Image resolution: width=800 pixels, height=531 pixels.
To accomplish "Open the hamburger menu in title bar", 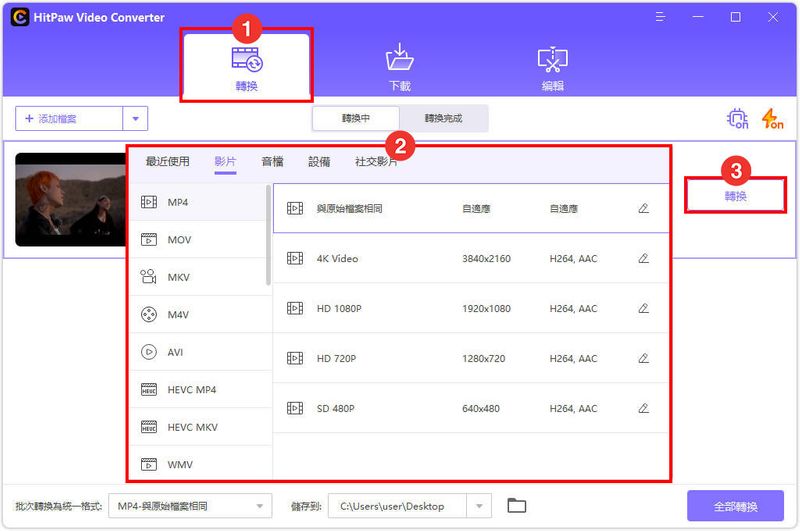I will tap(660, 17).
